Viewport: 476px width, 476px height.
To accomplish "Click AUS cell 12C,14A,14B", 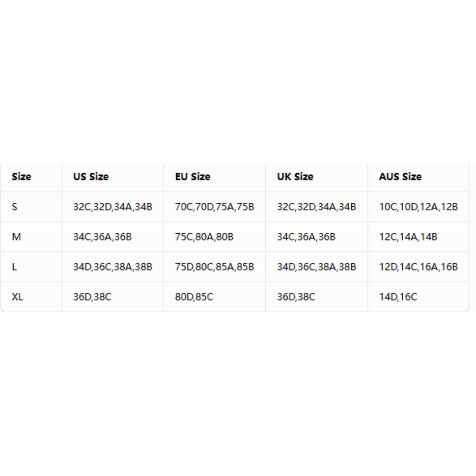I will coord(408,237).
